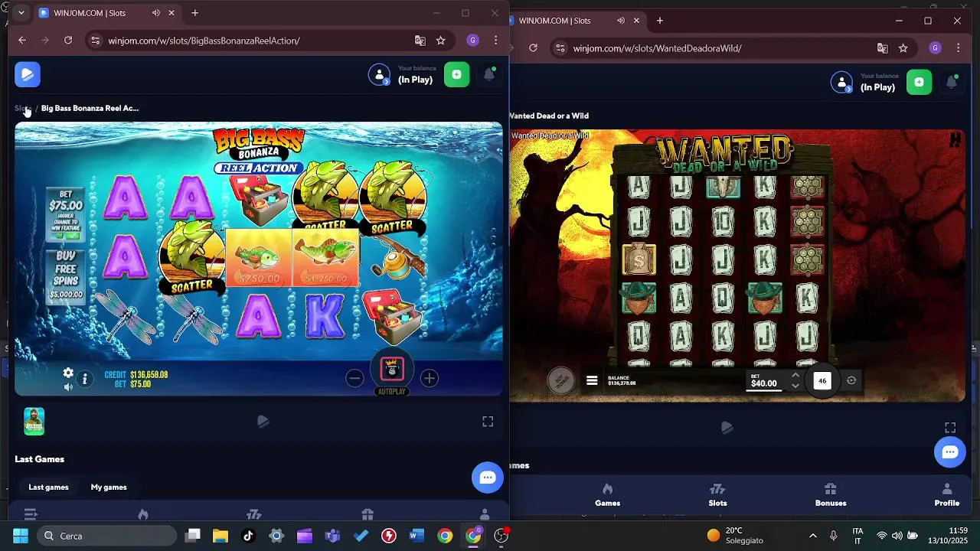Open clock showing 11:59 13/10/2025
Viewport: 980px width, 551px height.
[x=948, y=536]
